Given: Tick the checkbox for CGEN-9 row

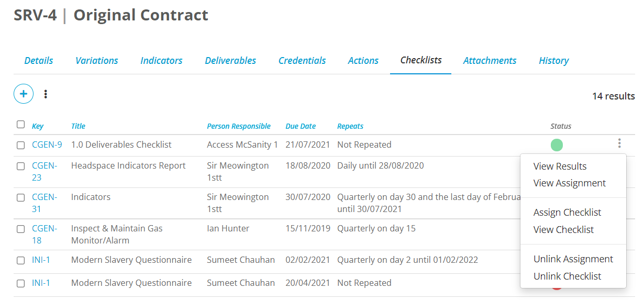Looking at the screenshot, I should [20, 145].
